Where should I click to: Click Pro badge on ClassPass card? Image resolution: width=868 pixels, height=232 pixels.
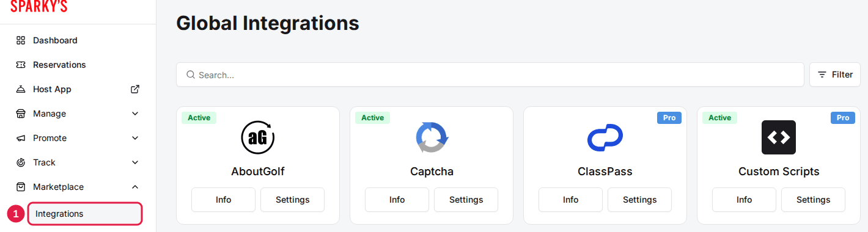coord(669,118)
